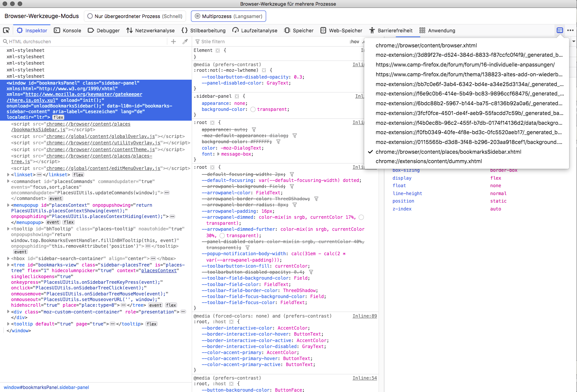Toggle the :hov pseudo-class panel
577x392 pixels.
[354, 42]
